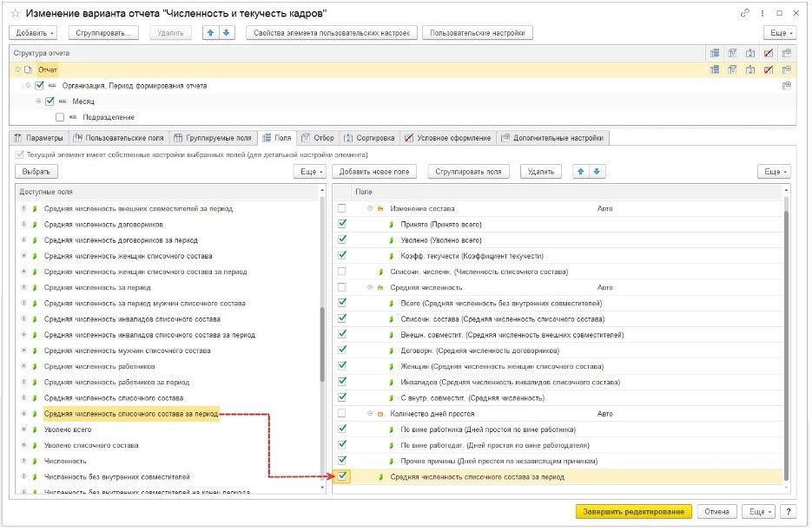Click conditional formatting icon in Отчет row
The width and height of the screenshot is (812, 531).
(x=767, y=69)
